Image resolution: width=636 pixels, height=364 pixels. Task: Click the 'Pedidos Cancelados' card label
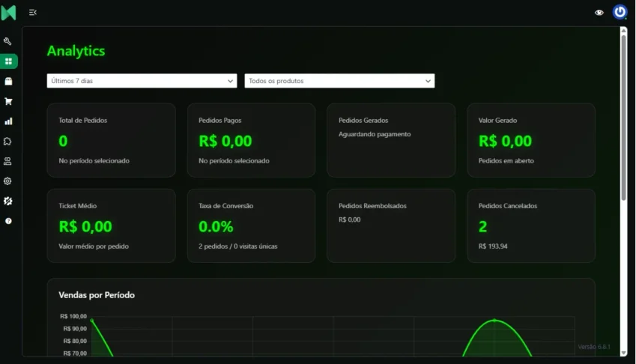point(508,206)
